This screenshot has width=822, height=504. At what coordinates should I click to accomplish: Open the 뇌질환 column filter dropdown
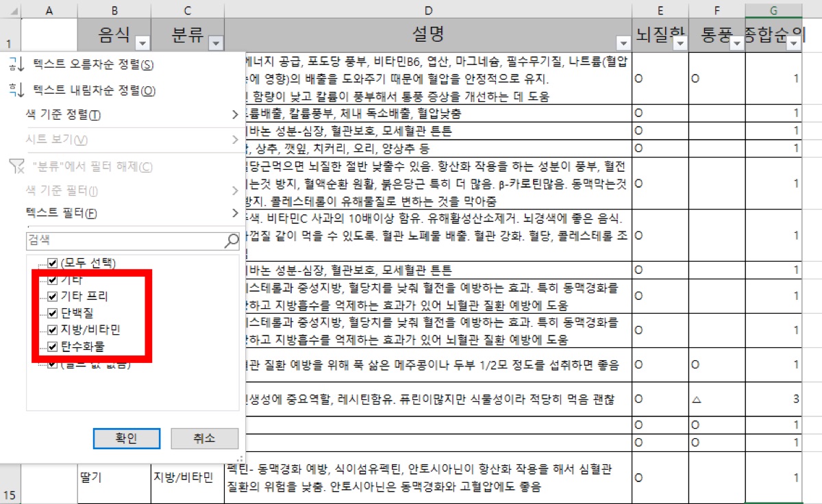point(681,44)
